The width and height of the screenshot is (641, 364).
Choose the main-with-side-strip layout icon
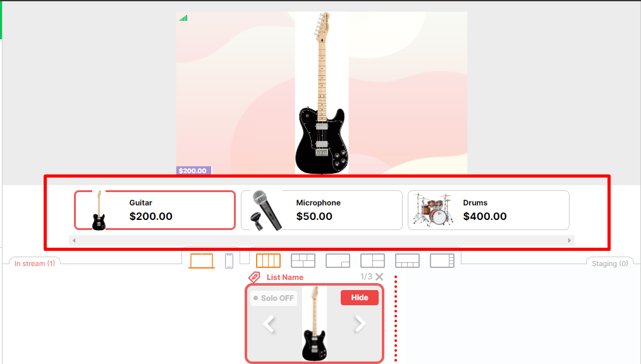442,260
